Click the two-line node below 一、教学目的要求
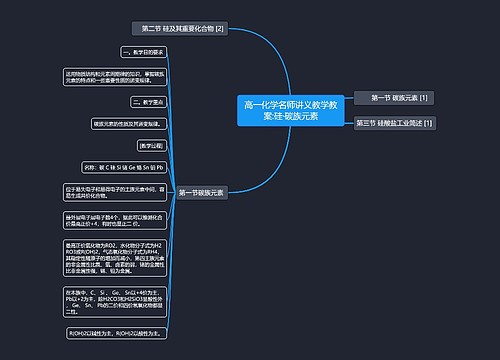 (115, 77)
